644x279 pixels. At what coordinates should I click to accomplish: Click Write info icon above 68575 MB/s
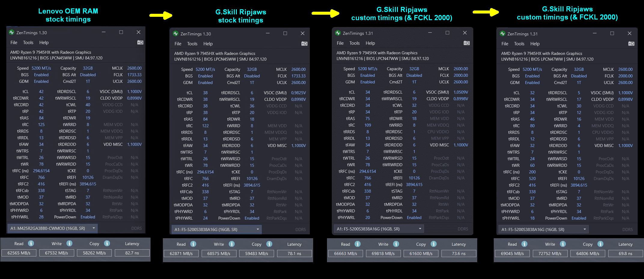coord(232,244)
